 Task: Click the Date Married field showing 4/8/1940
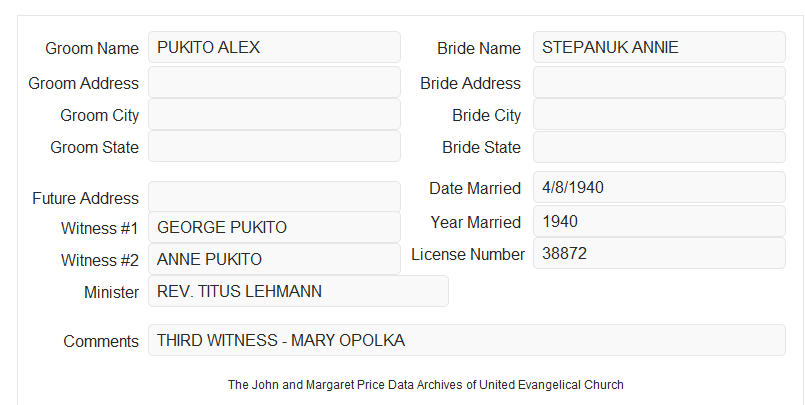click(x=659, y=187)
